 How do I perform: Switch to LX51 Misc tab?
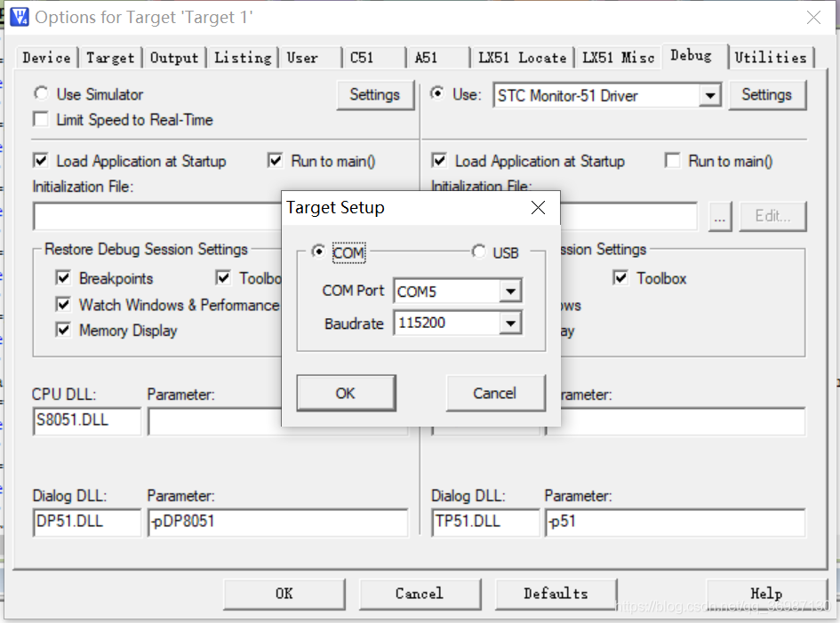tap(618, 57)
